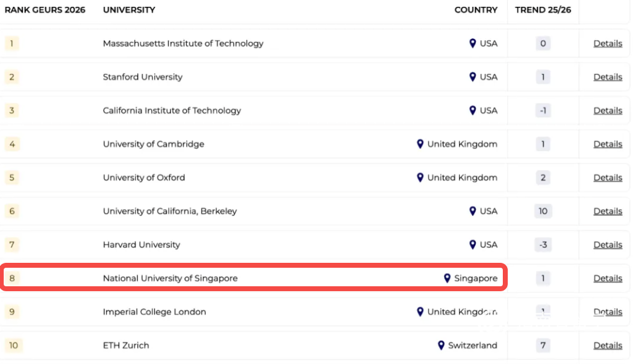The width and height of the screenshot is (635, 364).
Task: Open Details link for UC Berkeley
Action: [x=607, y=211]
